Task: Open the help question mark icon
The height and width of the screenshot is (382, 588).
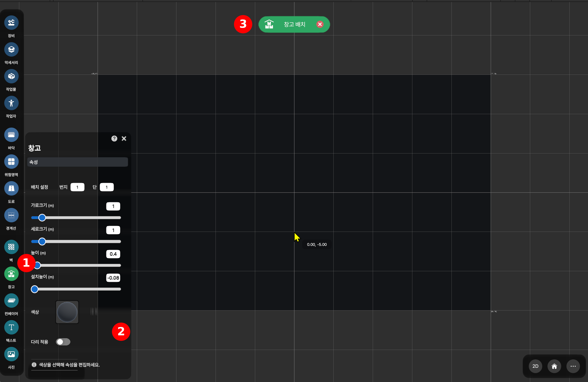Action: [114, 138]
